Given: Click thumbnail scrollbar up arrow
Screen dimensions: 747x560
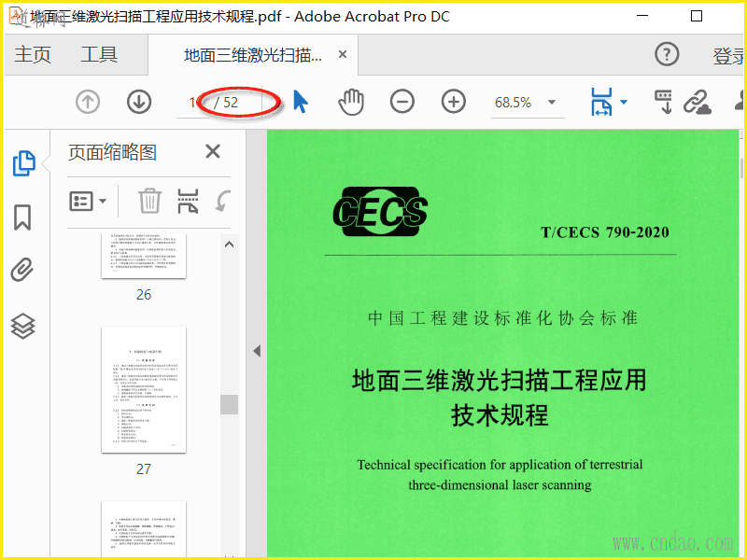Looking at the screenshot, I should (229, 245).
